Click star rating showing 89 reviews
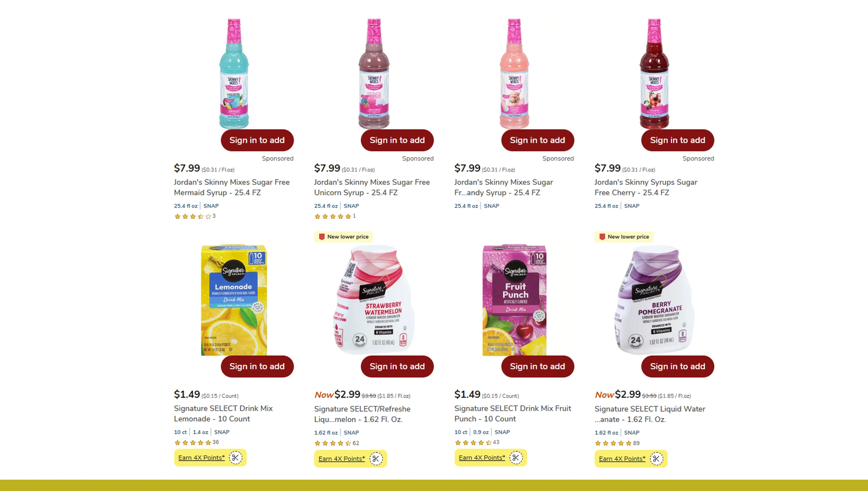868x491 pixels. 613,443
